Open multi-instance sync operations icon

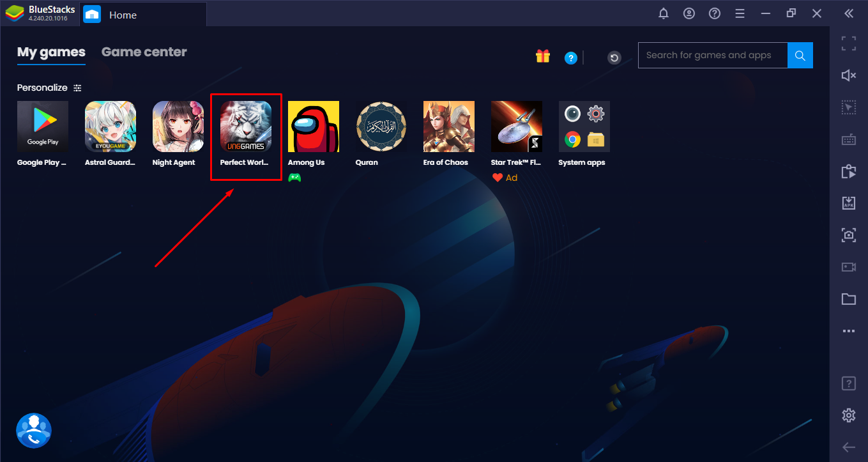point(848,171)
